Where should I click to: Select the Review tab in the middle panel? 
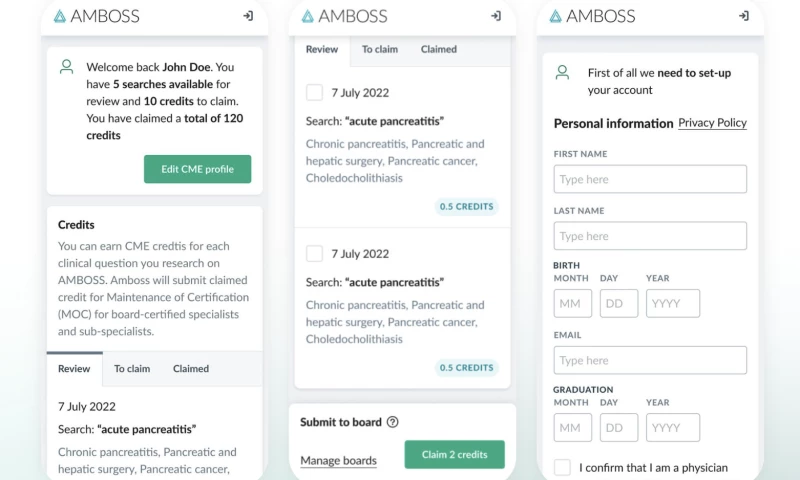pos(322,49)
